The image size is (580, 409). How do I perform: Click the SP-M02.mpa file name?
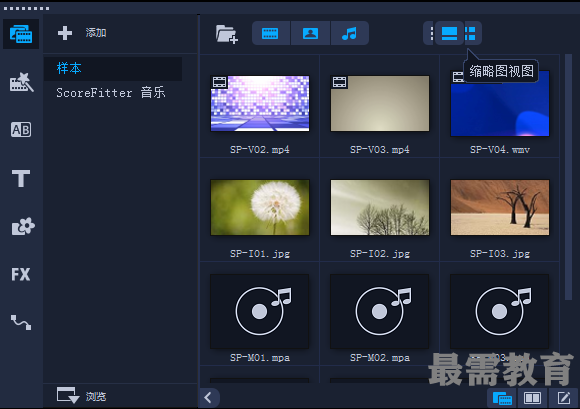pyautogui.click(x=380, y=358)
